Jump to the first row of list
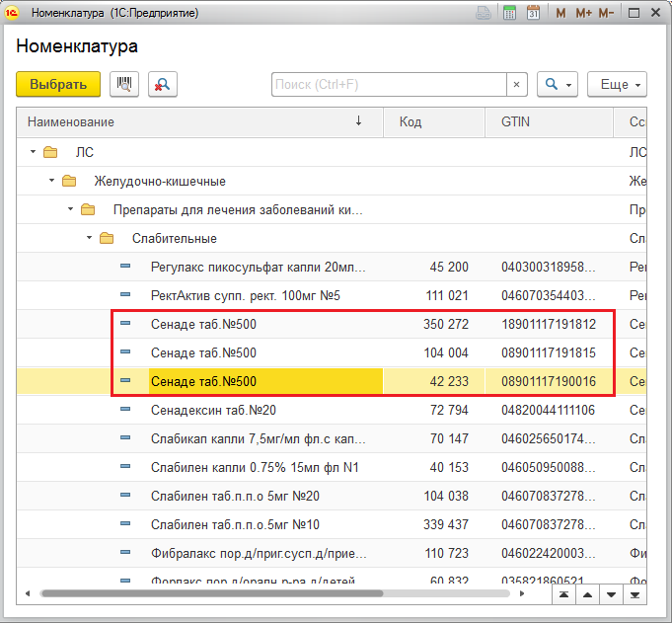Screen dimensions: 672x624 (x=563, y=594)
